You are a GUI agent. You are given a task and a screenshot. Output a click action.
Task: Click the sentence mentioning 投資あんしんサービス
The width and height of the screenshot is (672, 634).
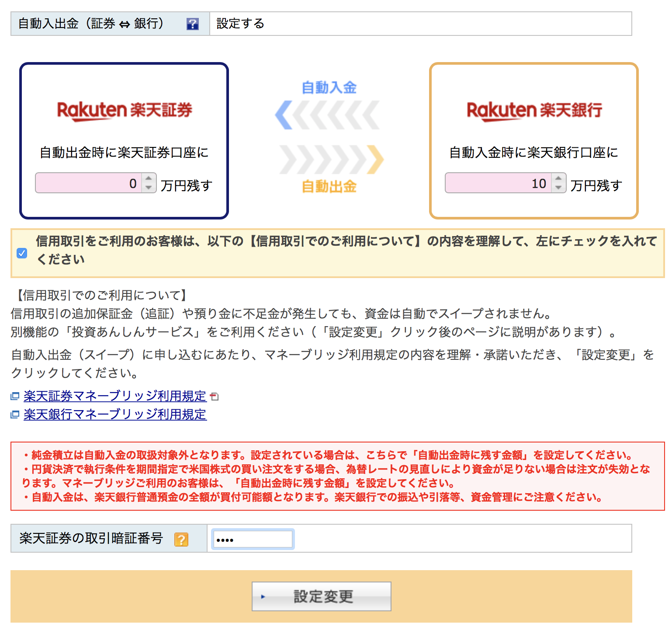[x=314, y=332]
